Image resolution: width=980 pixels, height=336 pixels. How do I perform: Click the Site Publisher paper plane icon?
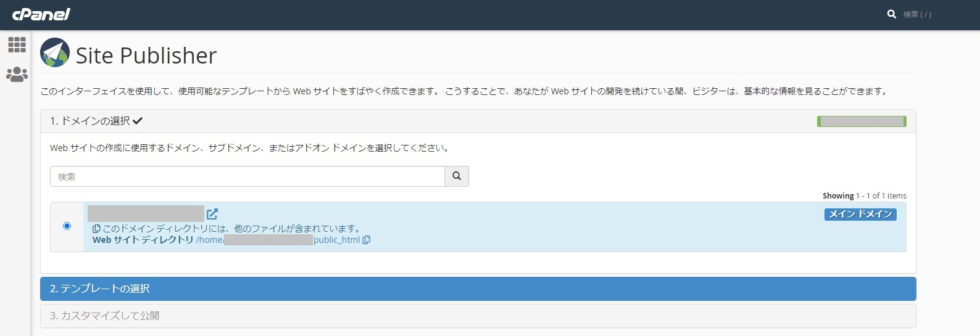point(55,53)
